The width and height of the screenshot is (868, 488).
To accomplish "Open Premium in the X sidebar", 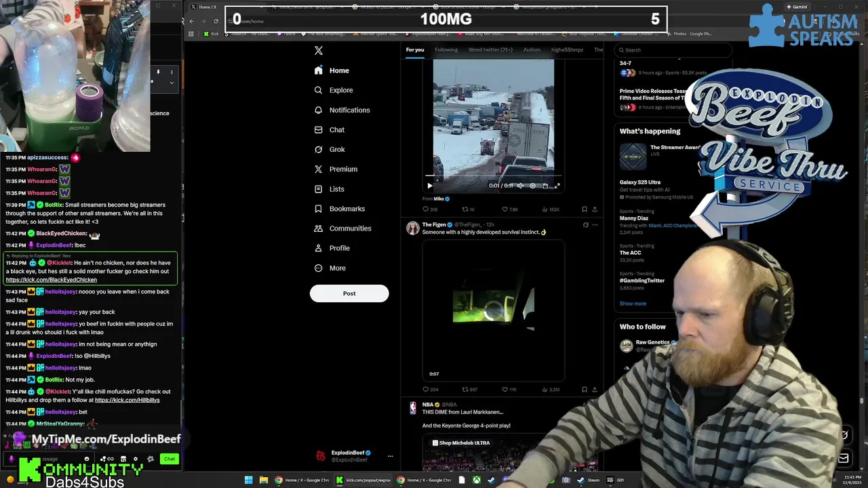I will (x=336, y=169).
